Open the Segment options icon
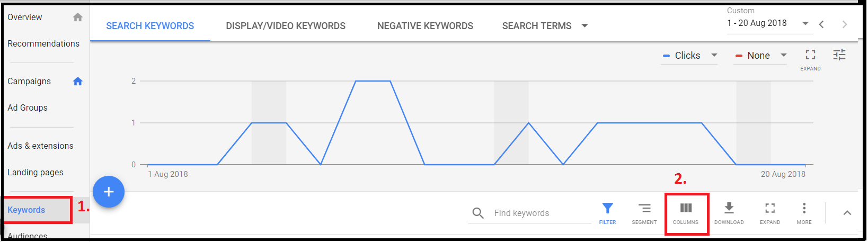The width and height of the screenshot is (868, 242). click(x=644, y=208)
